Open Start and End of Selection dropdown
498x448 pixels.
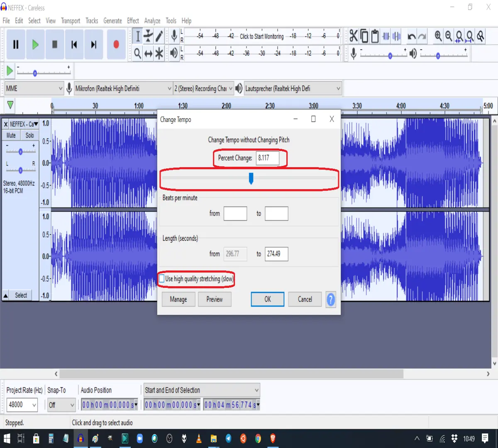pyautogui.click(x=202, y=390)
